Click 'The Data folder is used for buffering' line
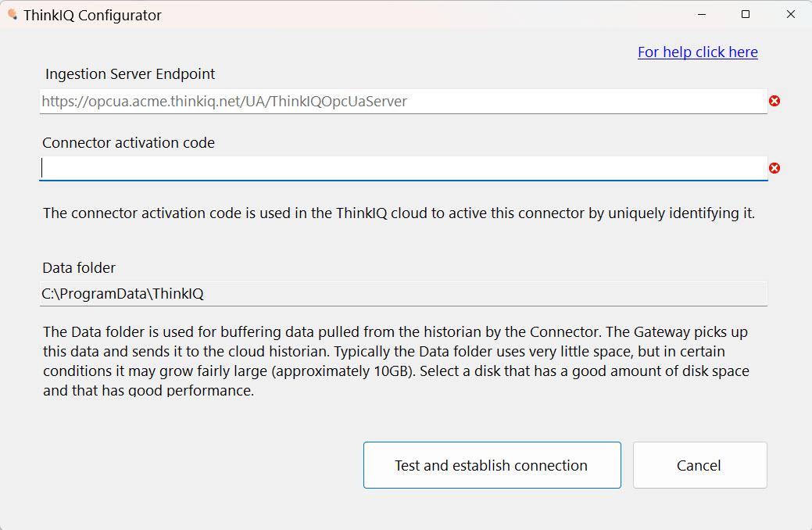 pos(395,332)
